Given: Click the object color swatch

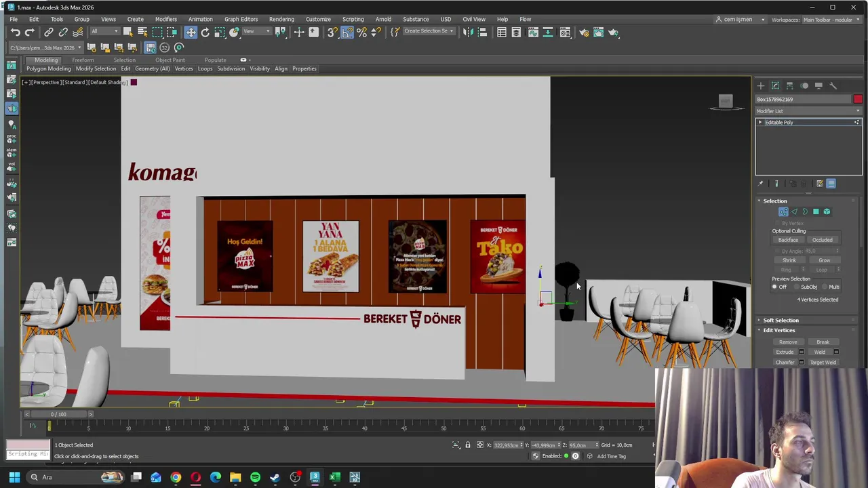Looking at the screenshot, I should click(858, 99).
